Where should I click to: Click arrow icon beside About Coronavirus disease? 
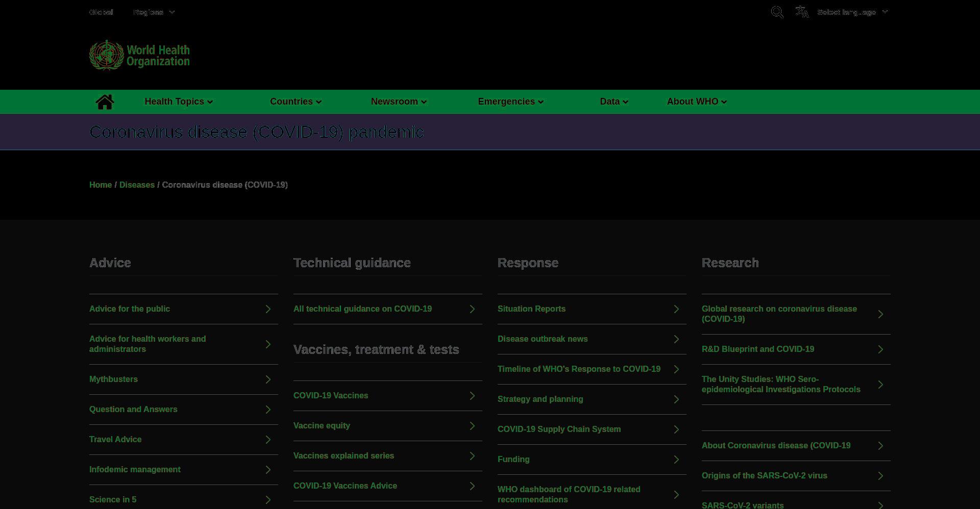coord(880,446)
